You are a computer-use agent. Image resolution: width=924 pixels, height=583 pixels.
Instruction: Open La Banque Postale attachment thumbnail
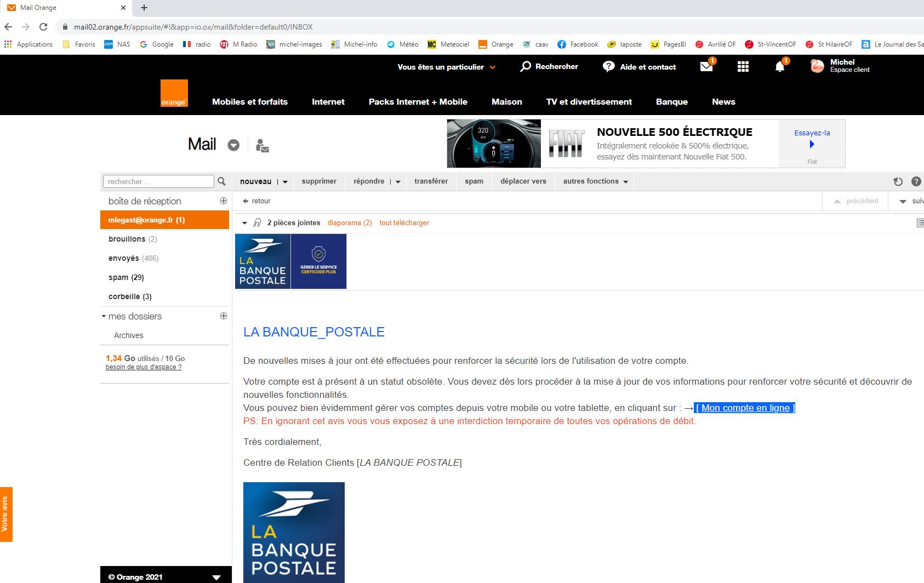pos(263,261)
